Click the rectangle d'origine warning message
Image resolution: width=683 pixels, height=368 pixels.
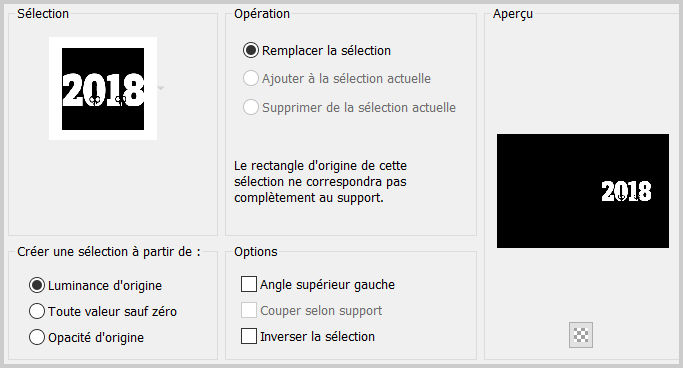point(320,182)
